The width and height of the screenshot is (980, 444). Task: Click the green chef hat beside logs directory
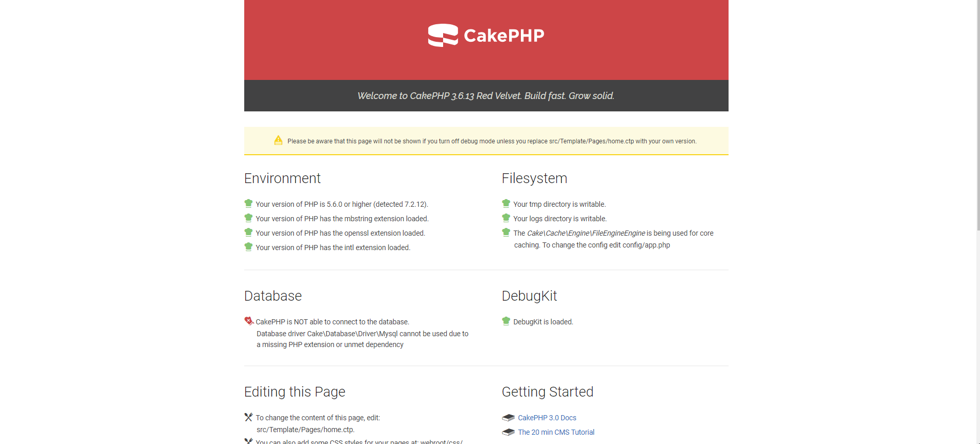506,218
